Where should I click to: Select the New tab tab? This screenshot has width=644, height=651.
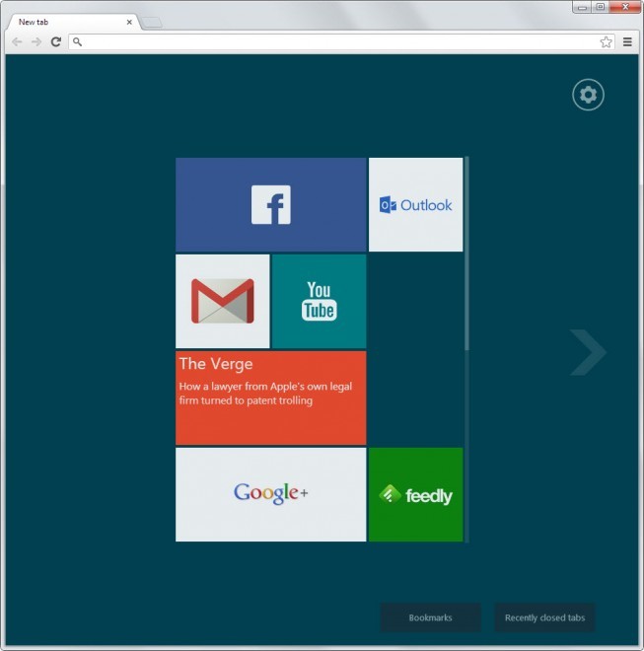pyautogui.click(x=73, y=22)
